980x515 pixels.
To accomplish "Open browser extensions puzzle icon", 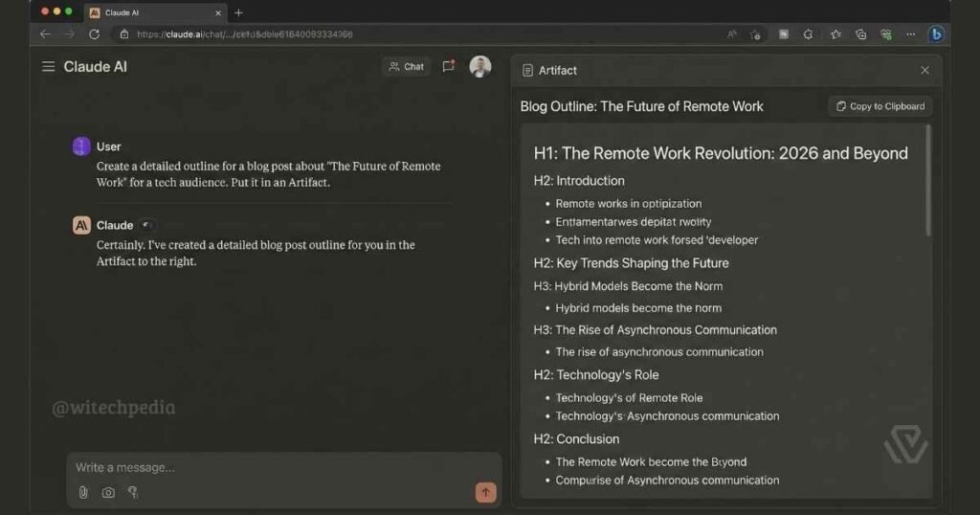I will (808, 34).
